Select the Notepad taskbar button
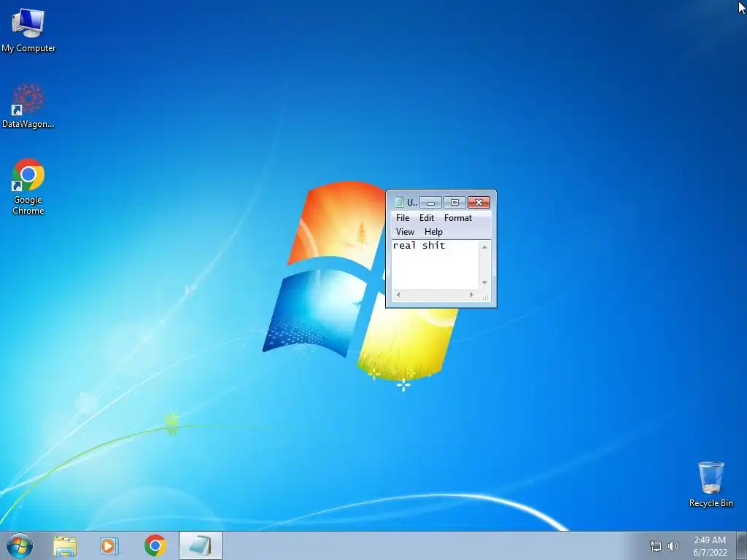 [200, 545]
